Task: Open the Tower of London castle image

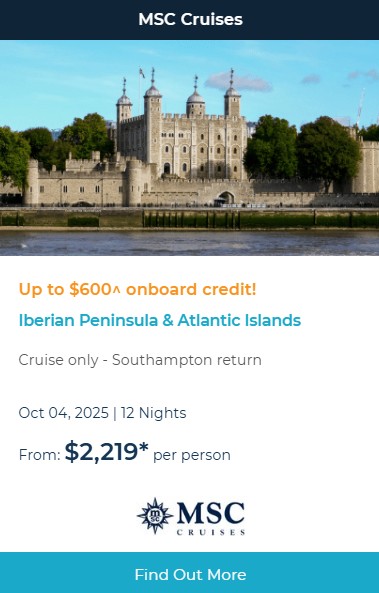Action: [x=190, y=148]
